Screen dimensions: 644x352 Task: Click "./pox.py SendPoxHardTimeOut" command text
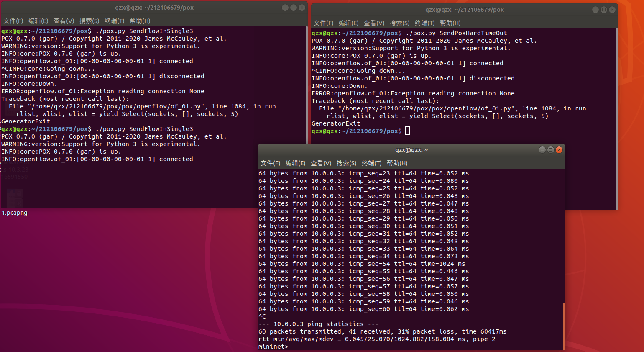(456, 33)
